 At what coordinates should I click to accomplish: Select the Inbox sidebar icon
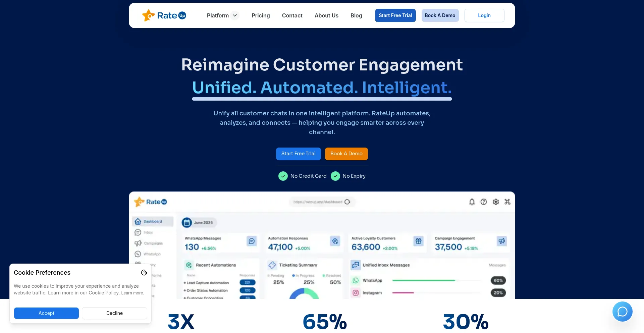(138, 232)
